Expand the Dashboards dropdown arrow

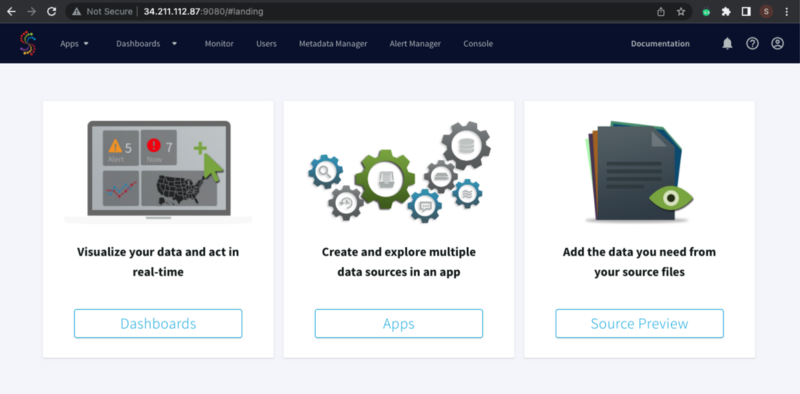(174, 44)
